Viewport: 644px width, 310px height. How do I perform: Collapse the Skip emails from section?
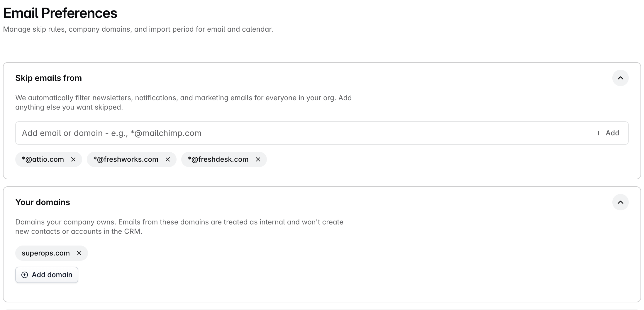tap(620, 78)
